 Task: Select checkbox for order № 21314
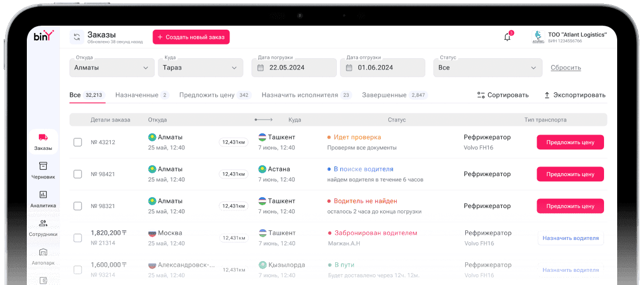point(78,238)
